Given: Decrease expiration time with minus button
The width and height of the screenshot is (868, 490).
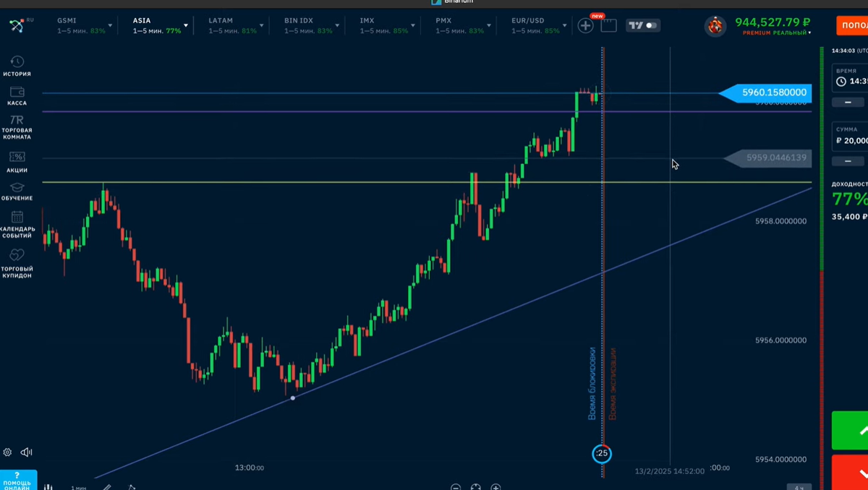Looking at the screenshot, I should (848, 102).
